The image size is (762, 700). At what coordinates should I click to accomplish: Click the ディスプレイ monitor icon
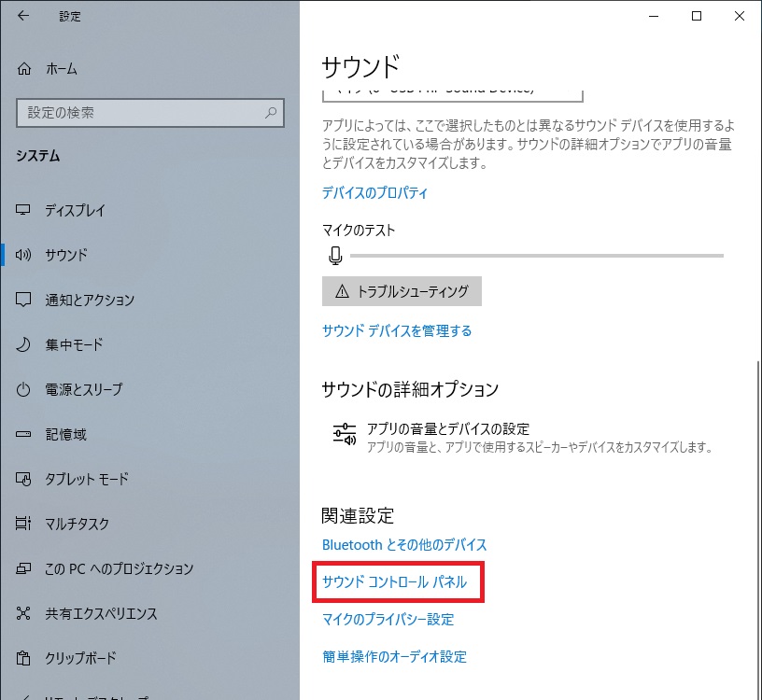(24, 210)
